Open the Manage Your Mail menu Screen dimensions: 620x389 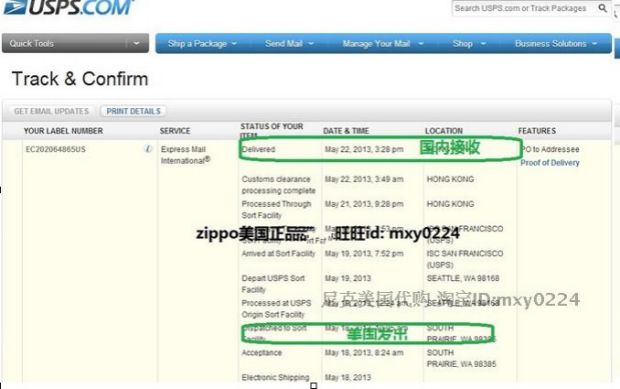pyautogui.click(x=383, y=43)
